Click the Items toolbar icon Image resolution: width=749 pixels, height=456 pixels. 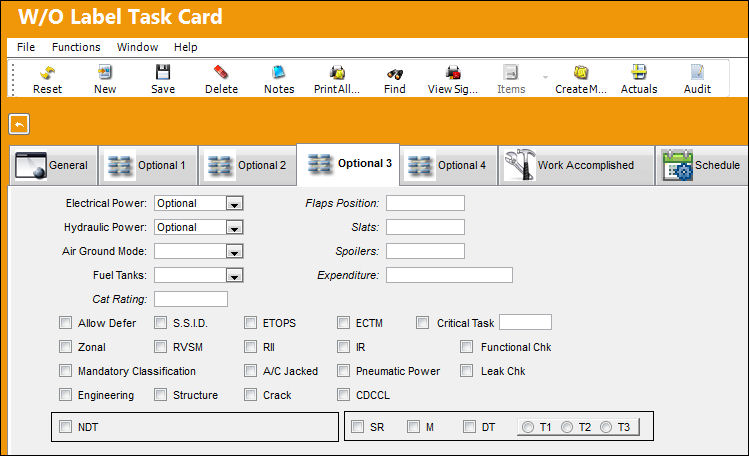coord(511,73)
